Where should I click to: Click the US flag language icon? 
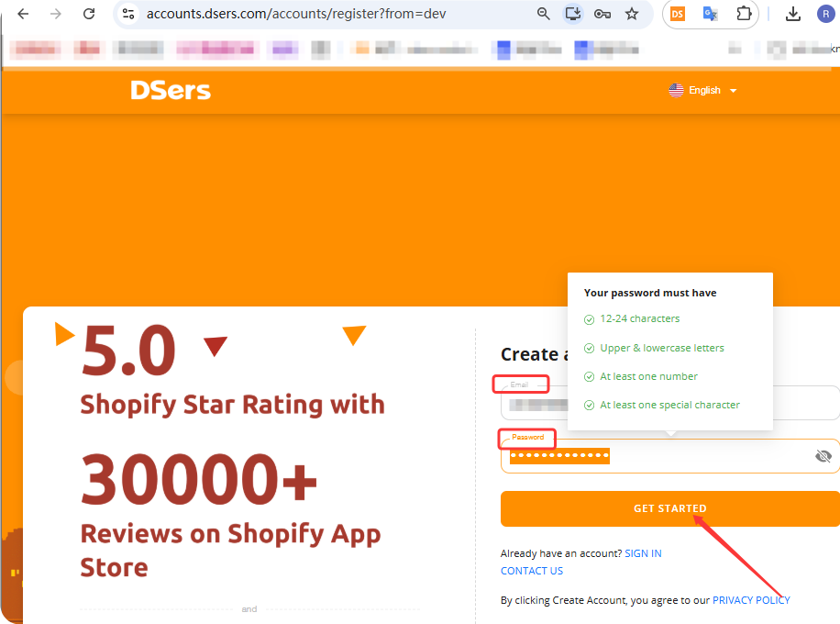click(676, 90)
